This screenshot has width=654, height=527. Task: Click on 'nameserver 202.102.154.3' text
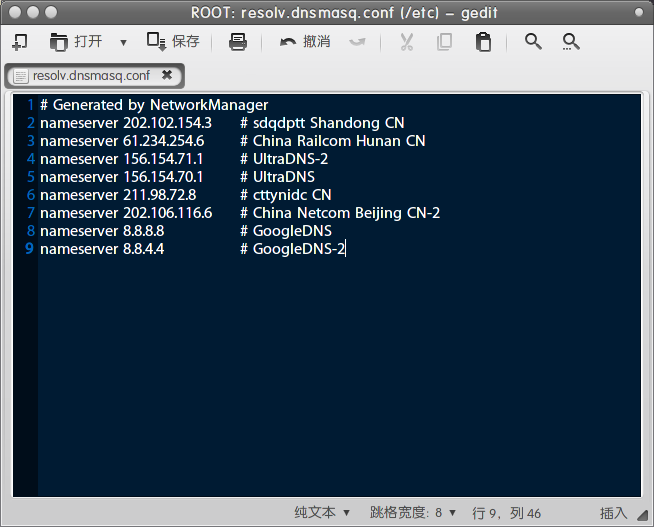tap(126, 123)
